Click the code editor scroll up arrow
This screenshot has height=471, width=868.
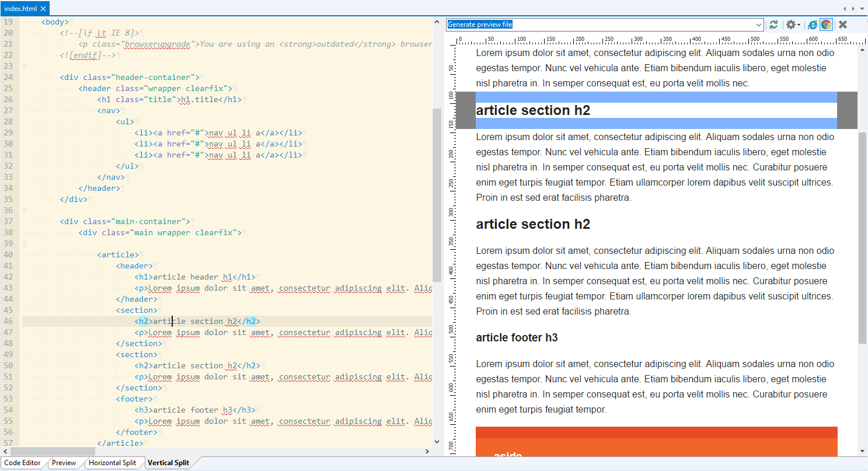click(x=437, y=21)
